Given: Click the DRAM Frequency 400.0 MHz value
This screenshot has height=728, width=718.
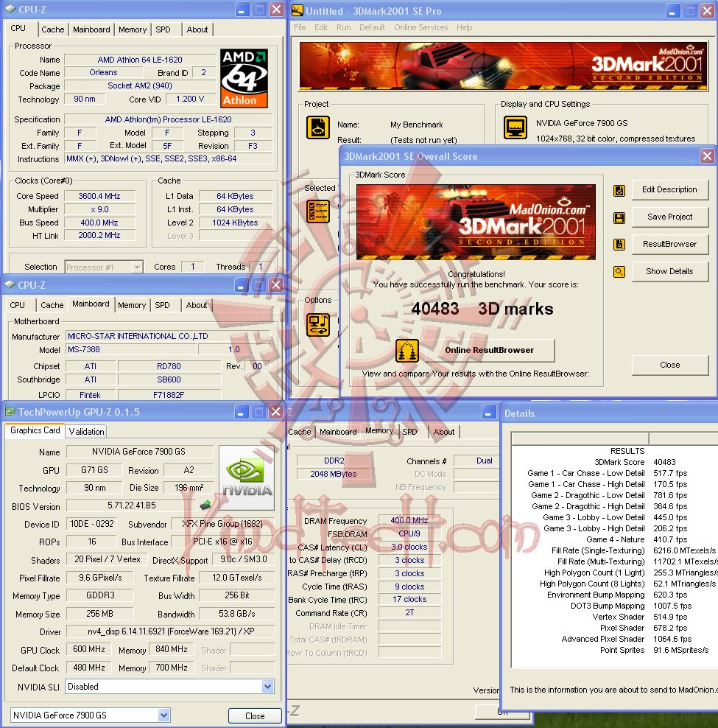Looking at the screenshot, I should pyautogui.click(x=409, y=520).
